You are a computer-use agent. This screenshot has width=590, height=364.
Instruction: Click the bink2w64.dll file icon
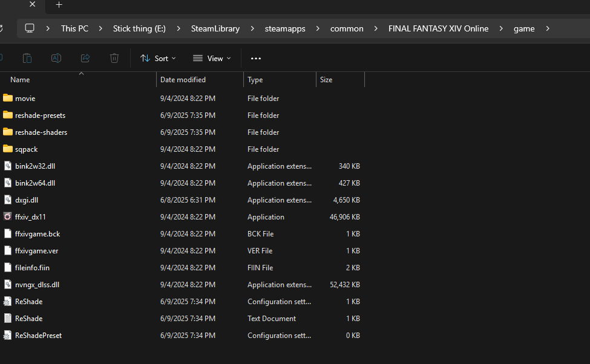click(7, 183)
